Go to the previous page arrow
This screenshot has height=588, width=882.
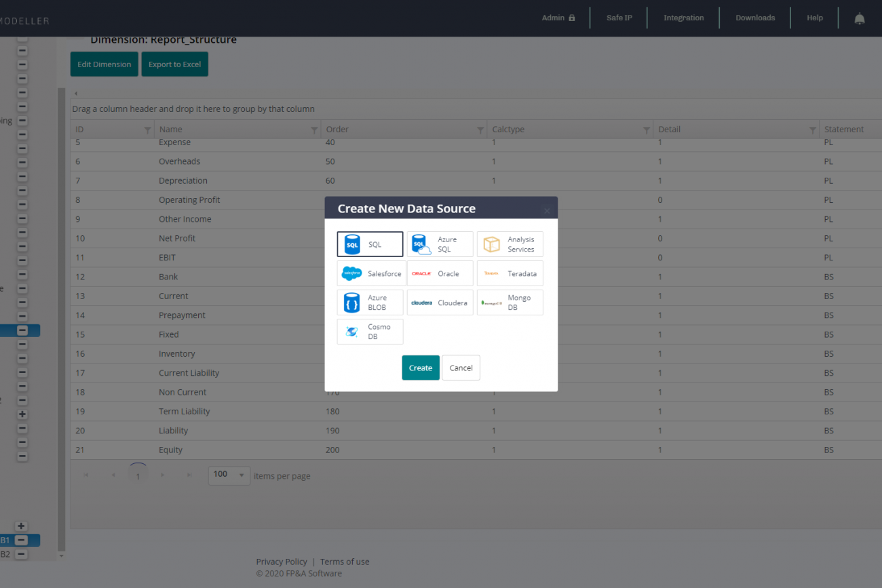tap(113, 475)
